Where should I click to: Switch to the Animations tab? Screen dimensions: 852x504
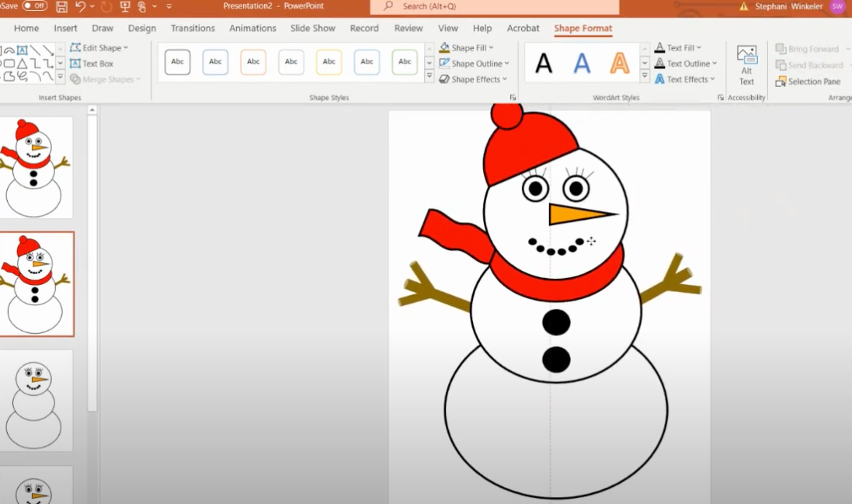[252, 28]
